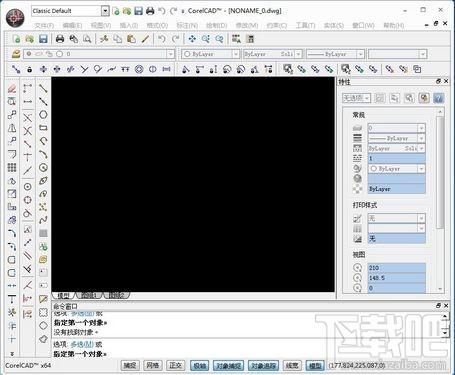Click the Paste clipboard icon

131,39
